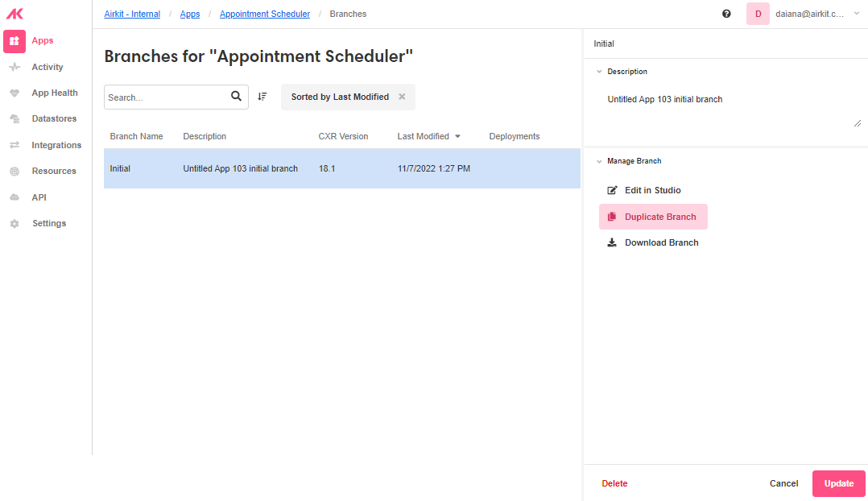This screenshot has width=868, height=501.
Task: Select the Initial branch row name
Action: (x=119, y=168)
